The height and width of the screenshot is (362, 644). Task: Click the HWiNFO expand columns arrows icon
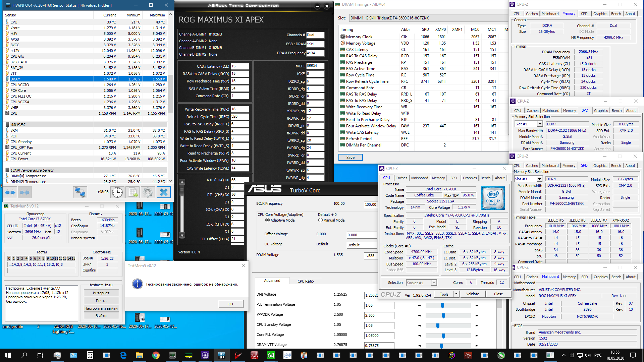[10, 192]
